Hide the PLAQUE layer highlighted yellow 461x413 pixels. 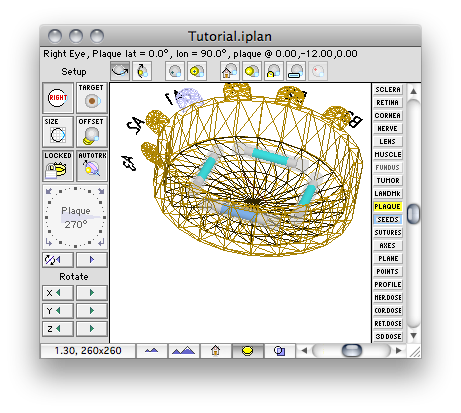point(388,207)
